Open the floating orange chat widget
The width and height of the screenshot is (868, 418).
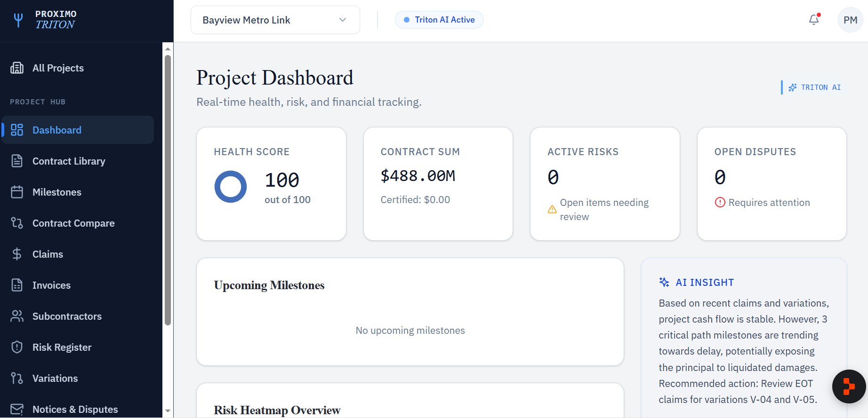click(849, 386)
